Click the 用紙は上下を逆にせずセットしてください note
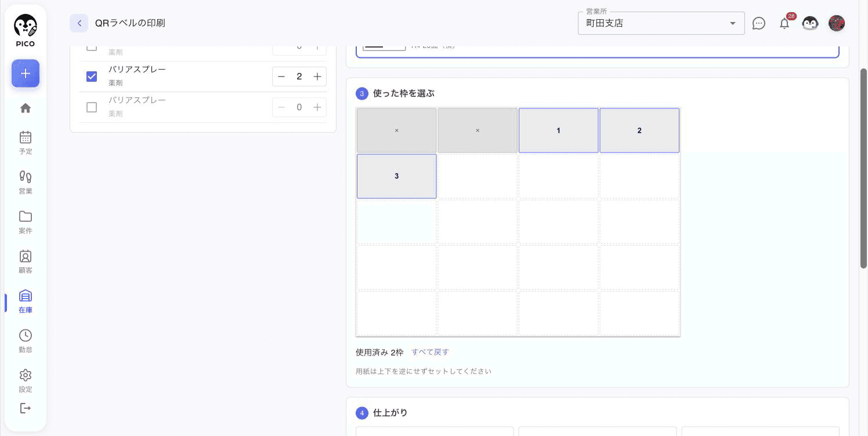Viewport: 868px width, 436px height. pos(424,371)
